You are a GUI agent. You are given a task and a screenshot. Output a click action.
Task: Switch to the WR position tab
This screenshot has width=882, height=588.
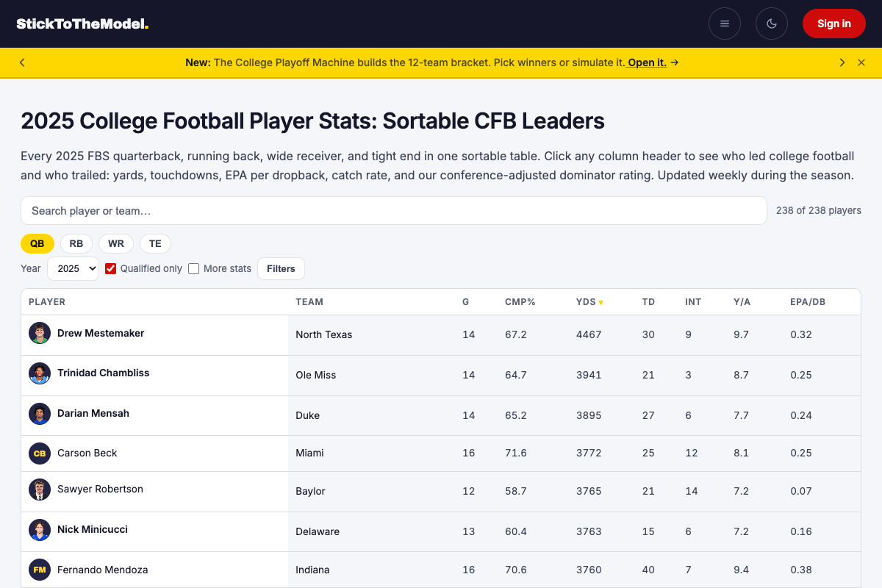click(116, 243)
